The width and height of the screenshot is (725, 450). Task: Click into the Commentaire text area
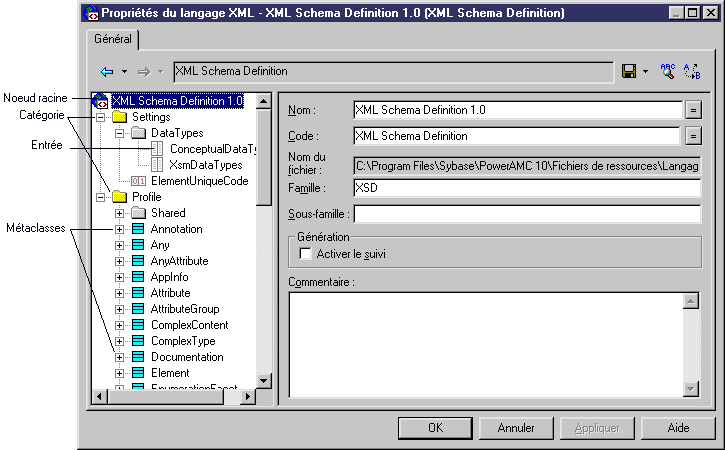485,345
